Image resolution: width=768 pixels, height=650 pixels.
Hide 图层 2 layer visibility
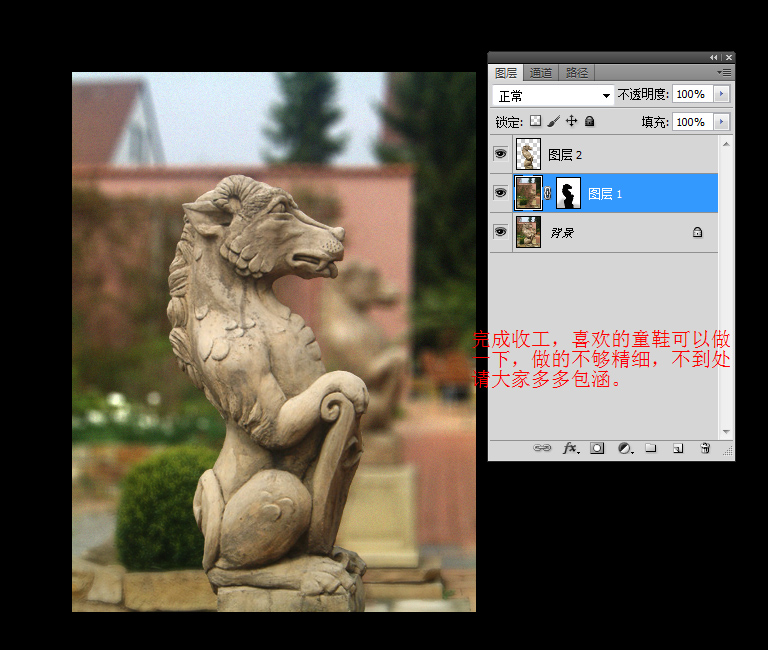[500, 154]
